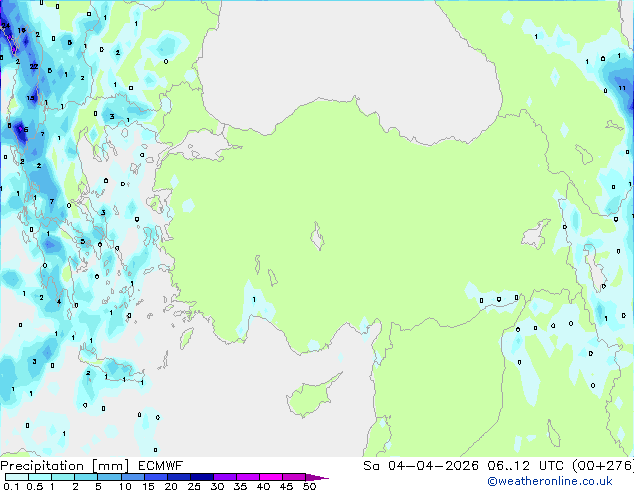Screen dimensions: 634x490
Task: Pick the 5–10 mm legend swatch
Action: click(109, 477)
